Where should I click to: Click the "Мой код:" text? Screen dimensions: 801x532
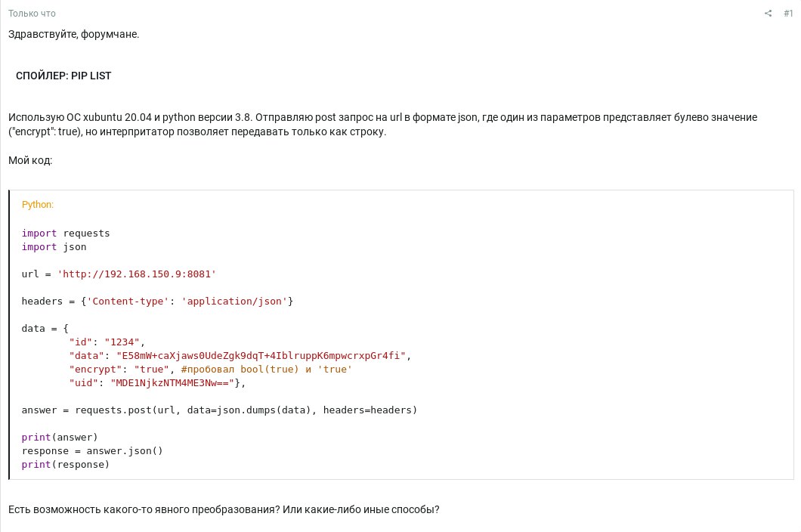click(x=30, y=160)
